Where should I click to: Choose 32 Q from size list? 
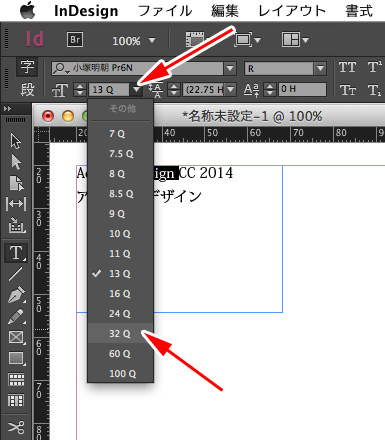click(x=120, y=333)
